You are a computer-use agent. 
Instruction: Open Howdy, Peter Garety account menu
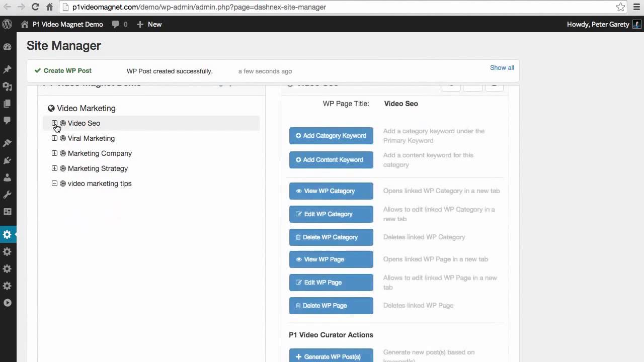604,24
